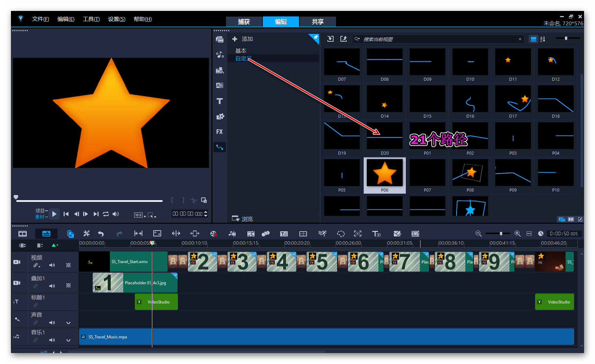Open the Overlay graphics library icon
This screenshot has width=595, height=364.
[x=220, y=116]
